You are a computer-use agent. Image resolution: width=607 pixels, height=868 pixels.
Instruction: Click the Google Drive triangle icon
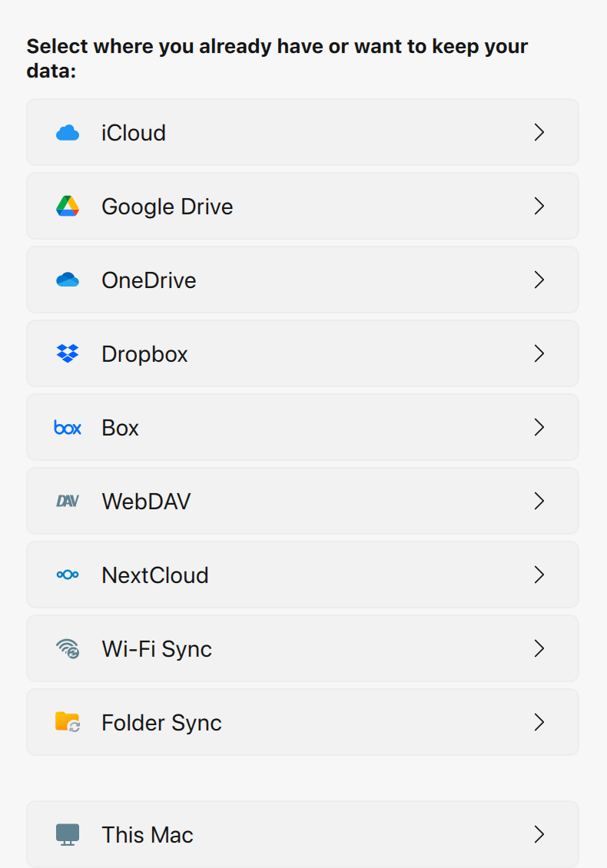click(68, 206)
